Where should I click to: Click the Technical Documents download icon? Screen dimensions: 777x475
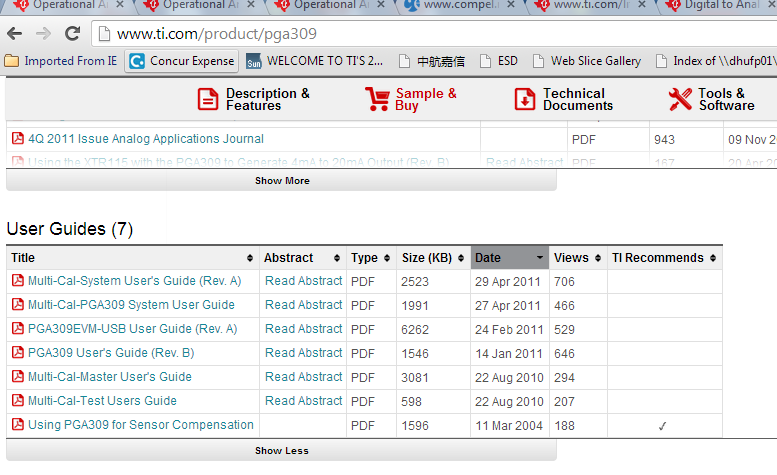pyautogui.click(x=525, y=99)
